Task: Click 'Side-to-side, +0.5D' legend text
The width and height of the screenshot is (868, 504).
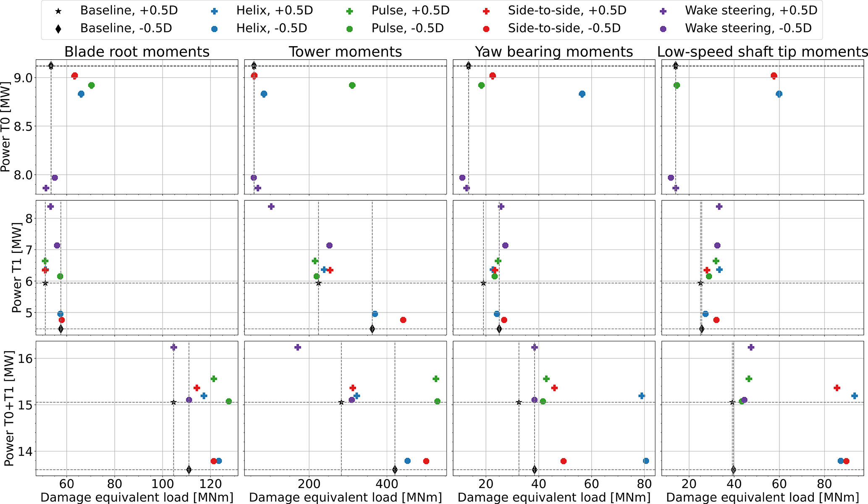Action: [567, 10]
